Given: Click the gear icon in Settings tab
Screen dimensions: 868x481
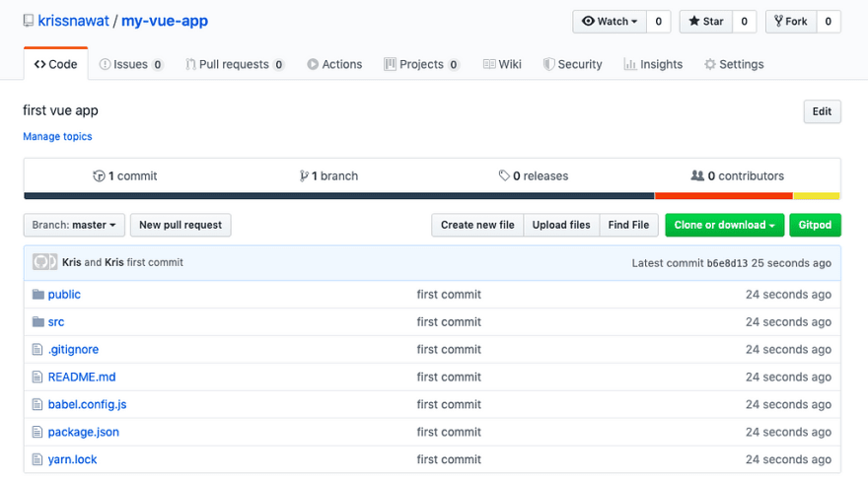Looking at the screenshot, I should 709,64.
